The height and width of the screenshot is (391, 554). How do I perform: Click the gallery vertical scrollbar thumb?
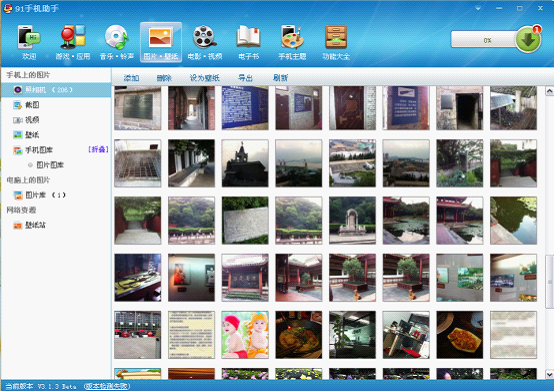[549, 281]
